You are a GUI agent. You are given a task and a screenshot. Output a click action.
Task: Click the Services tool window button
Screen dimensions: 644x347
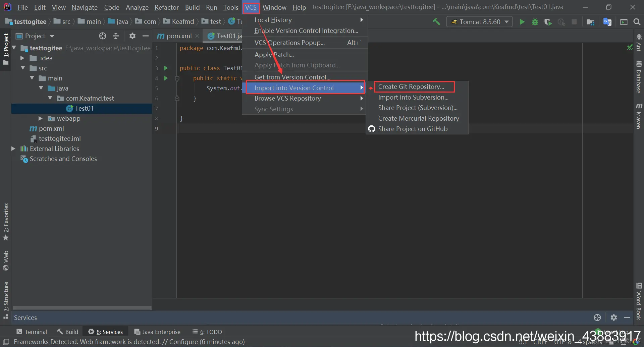click(105, 332)
